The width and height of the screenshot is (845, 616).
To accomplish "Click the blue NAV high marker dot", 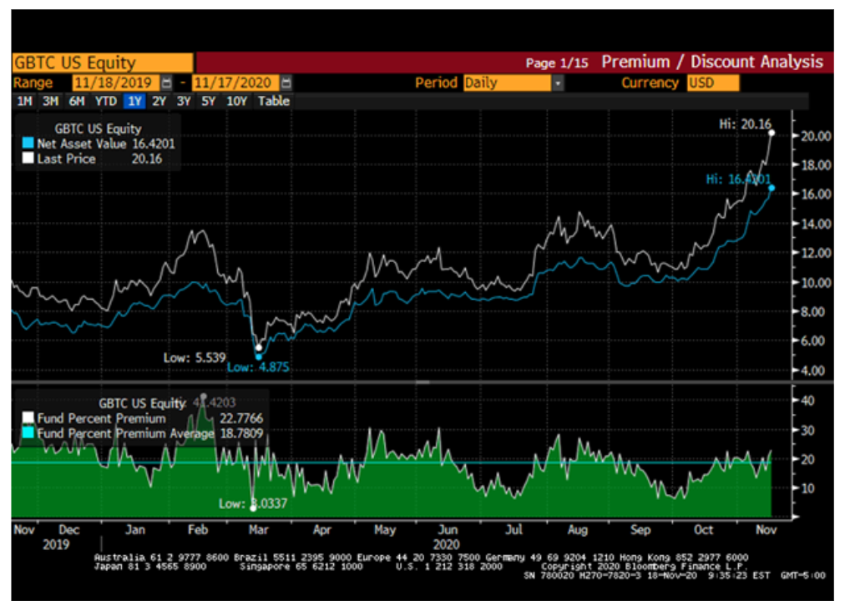I will pyautogui.click(x=772, y=188).
